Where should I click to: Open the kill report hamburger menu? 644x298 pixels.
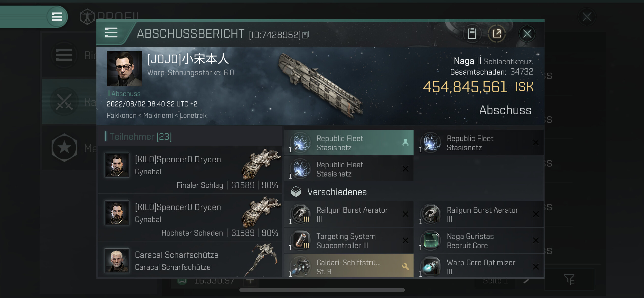[x=111, y=33]
